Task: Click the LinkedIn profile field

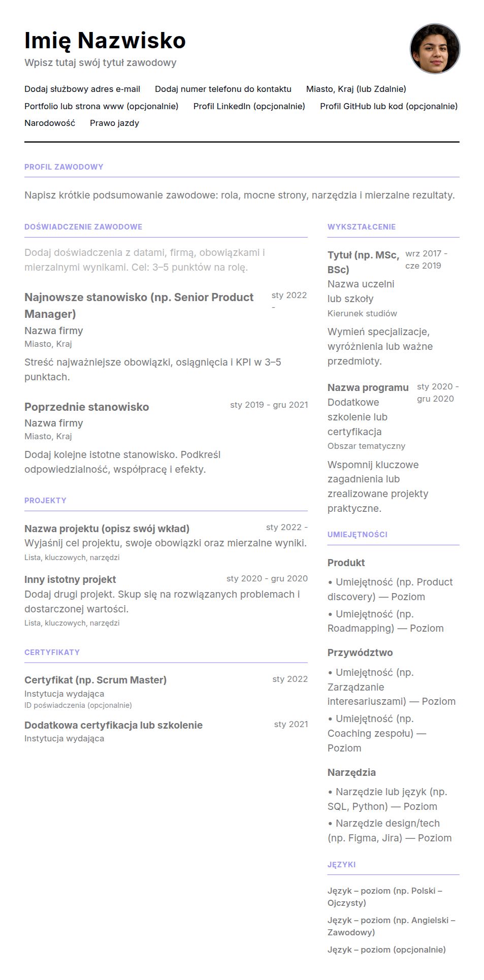Action: click(249, 106)
